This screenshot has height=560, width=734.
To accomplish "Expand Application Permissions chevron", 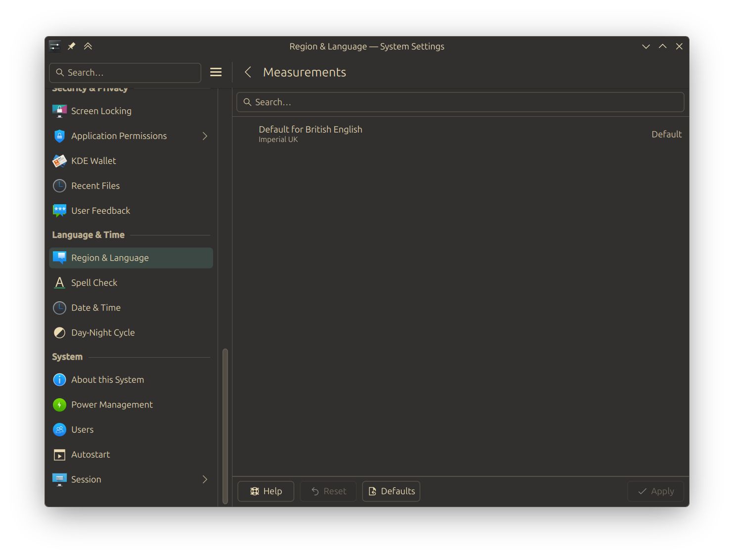I will click(x=205, y=136).
